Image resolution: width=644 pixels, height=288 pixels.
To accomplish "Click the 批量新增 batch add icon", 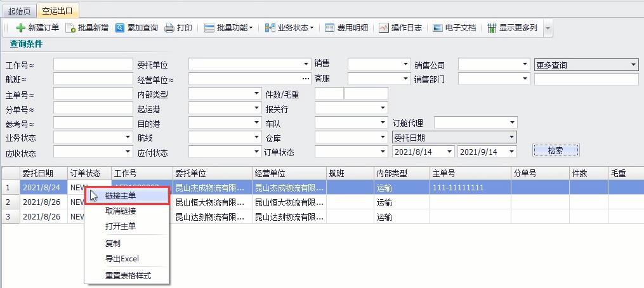I will (70, 28).
